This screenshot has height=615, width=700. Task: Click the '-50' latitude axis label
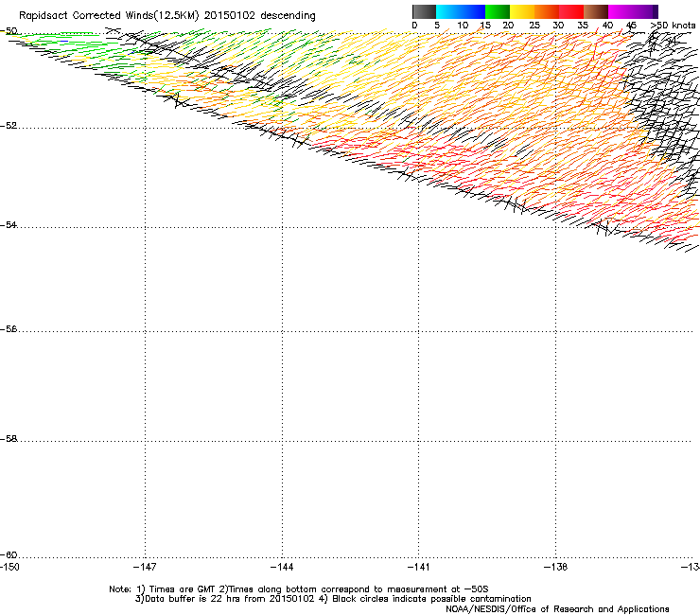pos(9,31)
